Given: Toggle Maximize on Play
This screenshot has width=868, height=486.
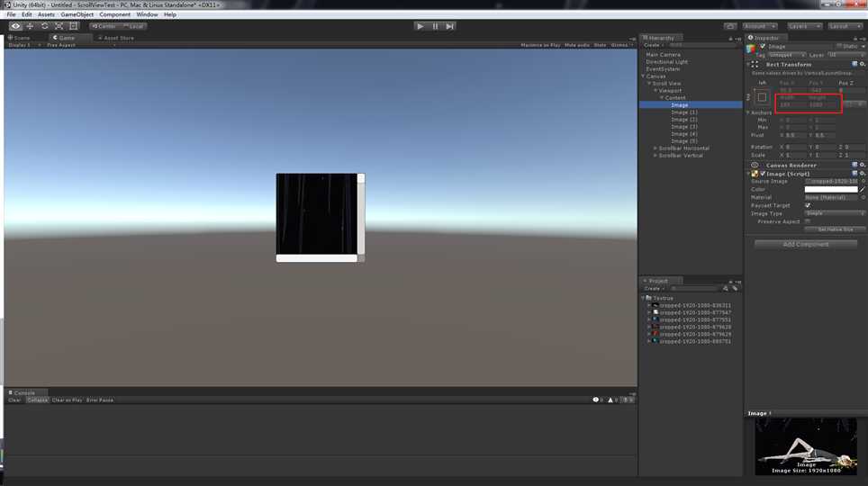Looking at the screenshot, I should click(x=540, y=45).
